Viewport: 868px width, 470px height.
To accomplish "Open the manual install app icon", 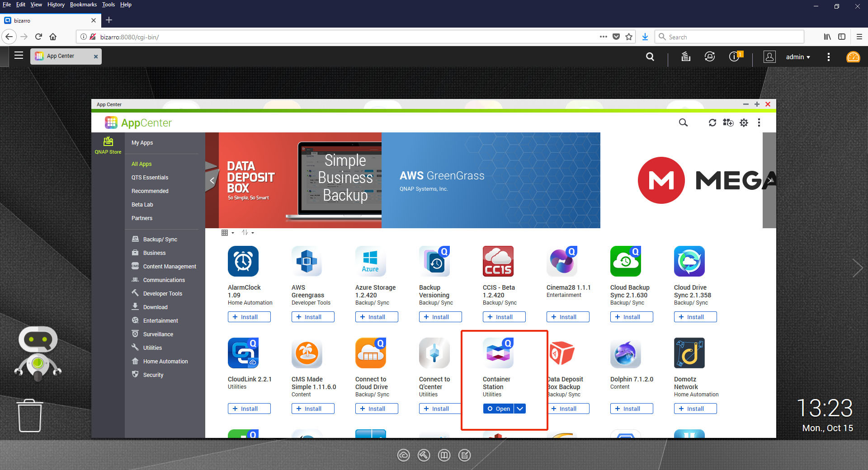I will click(x=728, y=122).
